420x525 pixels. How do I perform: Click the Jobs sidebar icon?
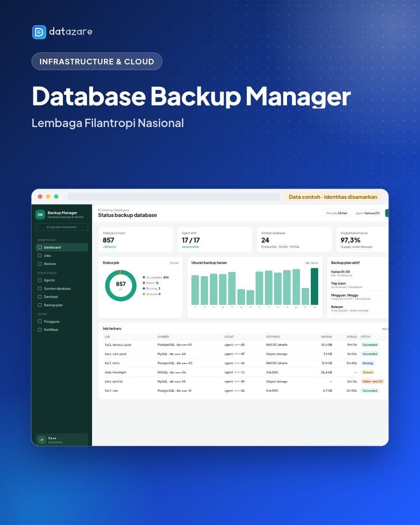point(40,255)
